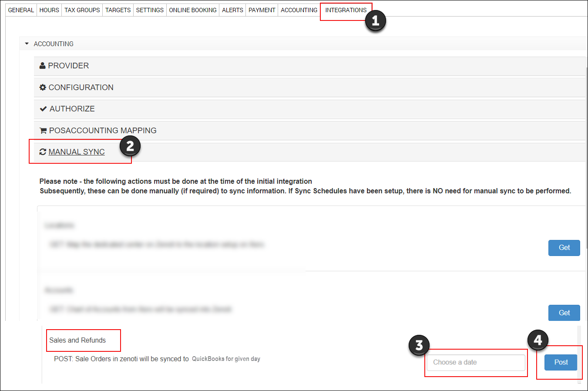Click the gear icon beside CONFIGURATION
The image size is (588, 391).
tap(43, 88)
